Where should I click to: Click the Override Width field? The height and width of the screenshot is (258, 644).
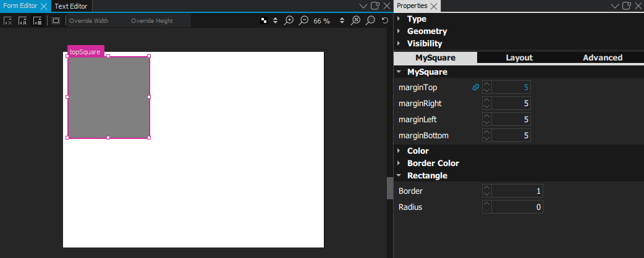98,21
